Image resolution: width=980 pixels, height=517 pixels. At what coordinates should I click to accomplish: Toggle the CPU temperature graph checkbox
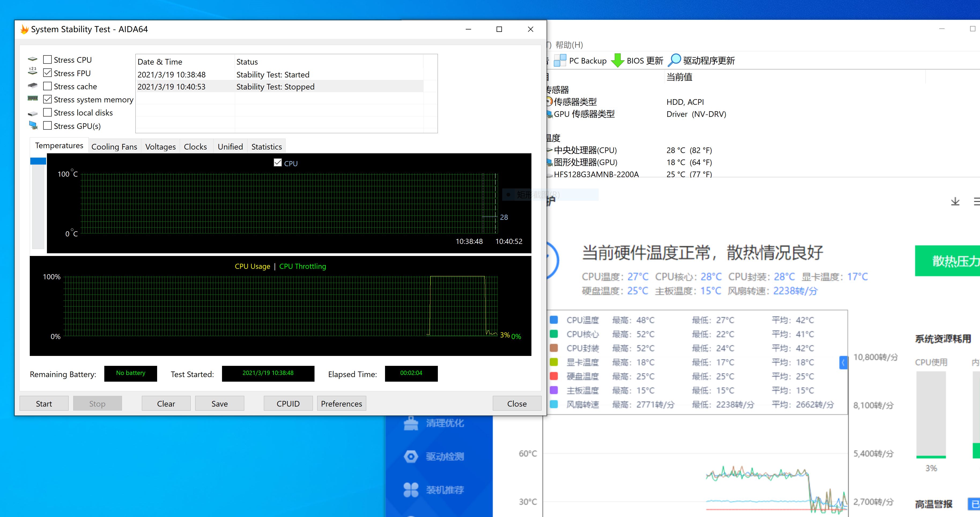(x=278, y=163)
